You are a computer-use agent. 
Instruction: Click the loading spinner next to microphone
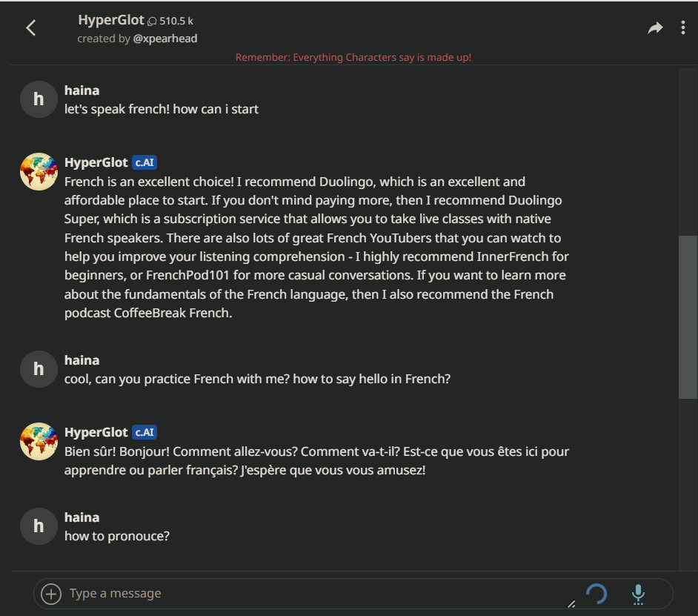click(596, 594)
